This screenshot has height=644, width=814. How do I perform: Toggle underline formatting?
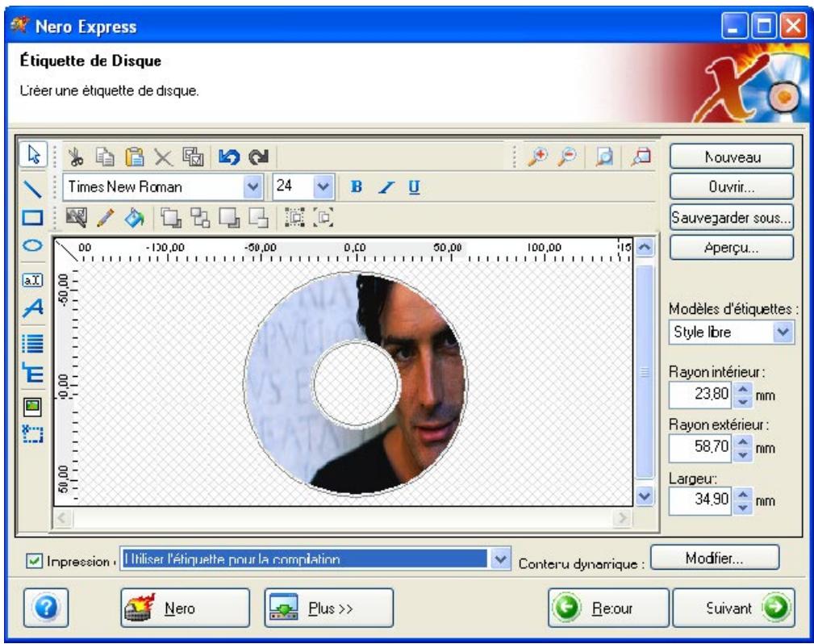414,187
